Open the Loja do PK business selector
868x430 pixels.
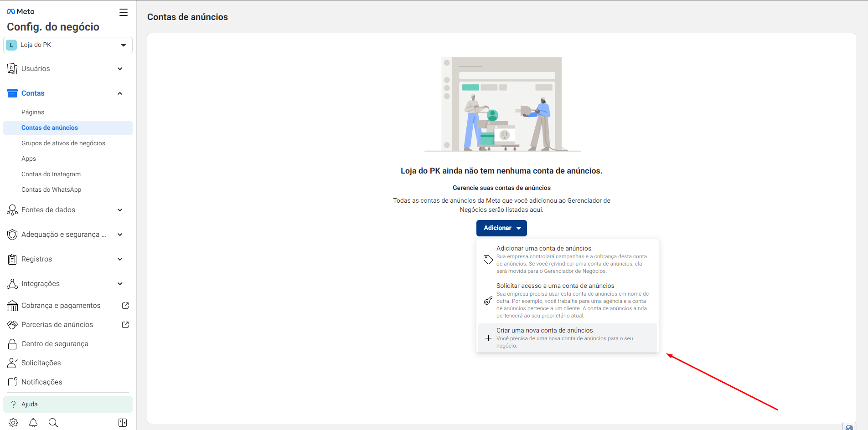pos(68,45)
